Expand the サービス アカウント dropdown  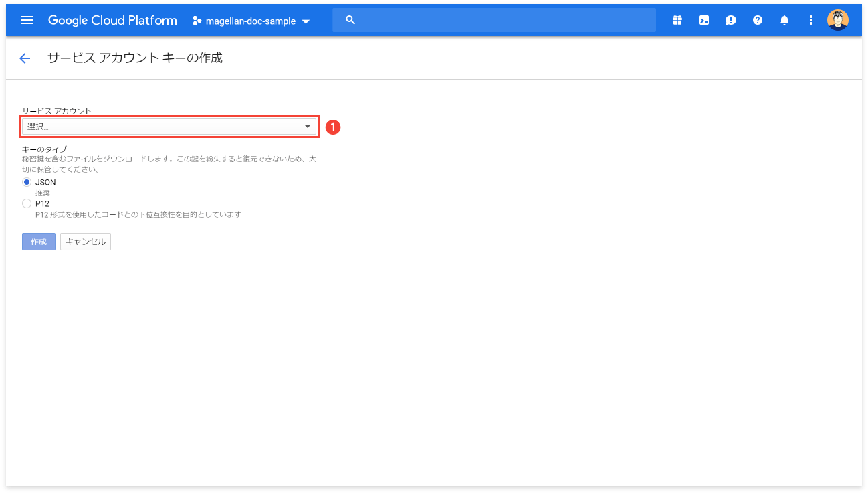(169, 127)
